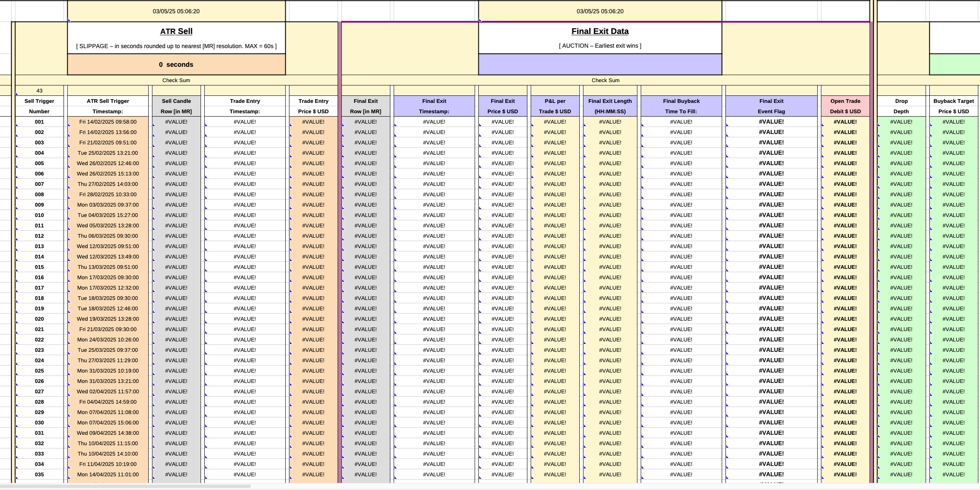Select timestamp Thu 13/03/2025 09:51:00
980x490 pixels.
[x=108, y=267]
